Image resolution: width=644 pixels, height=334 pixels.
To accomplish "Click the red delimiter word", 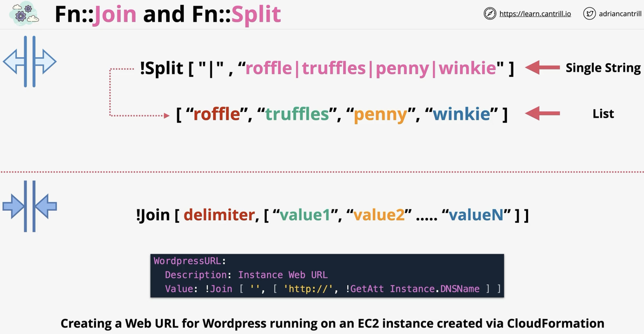I will [219, 215].
